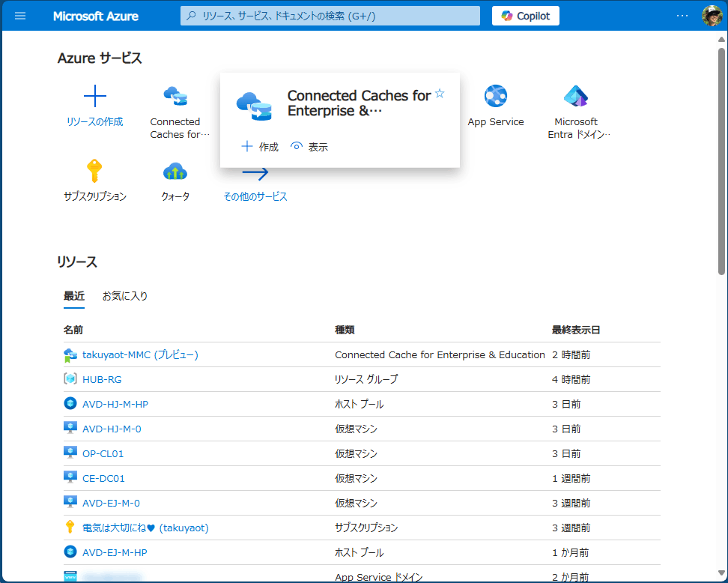Image resolution: width=728 pixels, height=583 pixels.
Task: Open AVD-EJ-M-0 virtual machine
Action: pyautogui.click(x=111, y=503)
